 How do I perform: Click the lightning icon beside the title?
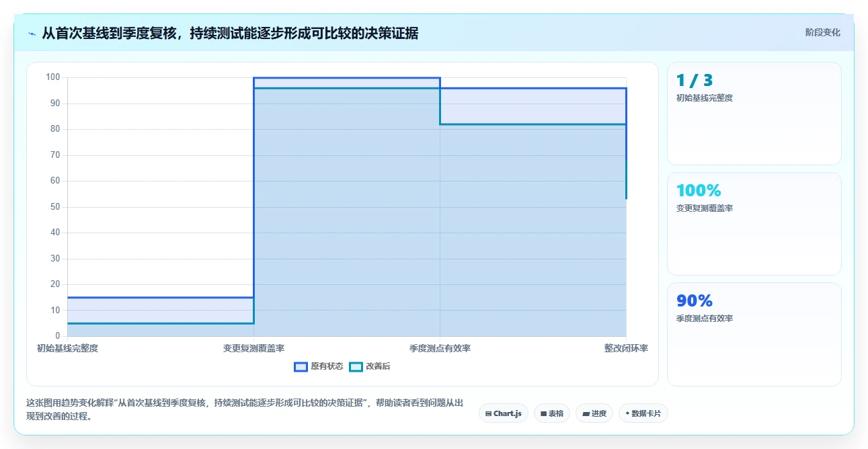(x=32, y=34)
